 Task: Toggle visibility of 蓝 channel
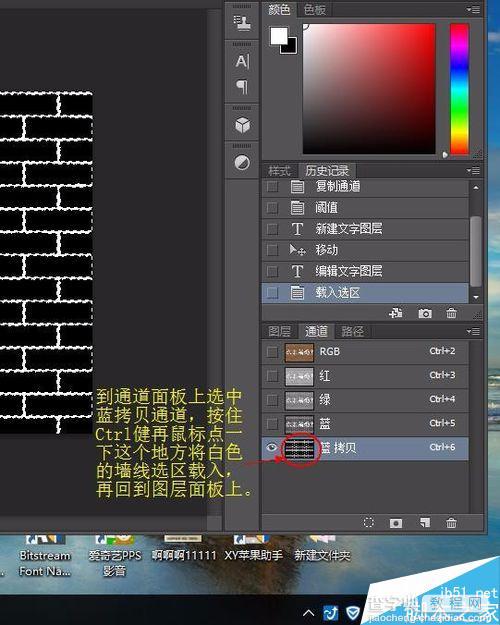(272, 424)
